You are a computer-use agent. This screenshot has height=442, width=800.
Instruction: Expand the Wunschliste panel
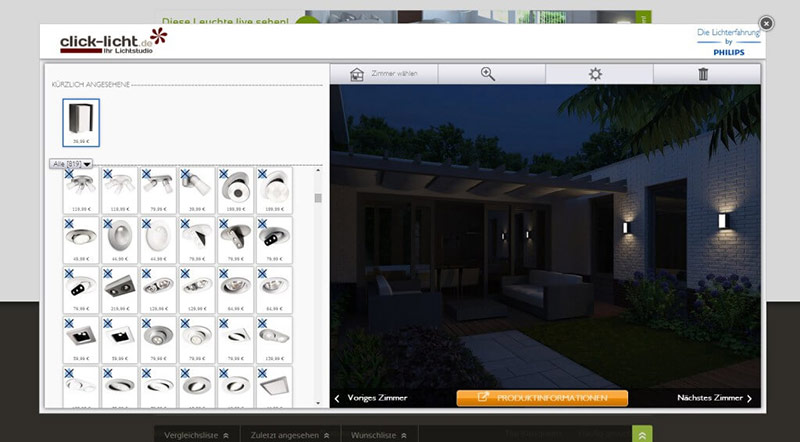[x=379, y=436]
